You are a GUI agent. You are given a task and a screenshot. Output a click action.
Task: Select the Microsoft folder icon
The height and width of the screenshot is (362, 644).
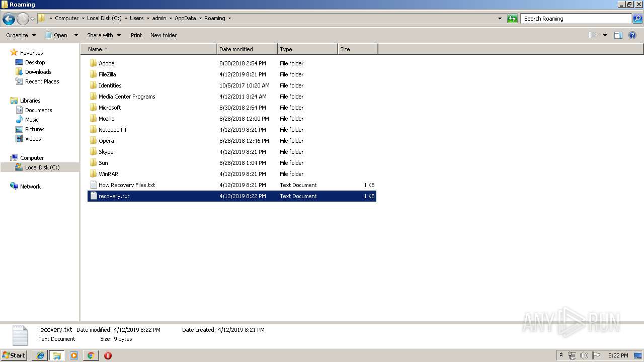[x=93, y=108]
